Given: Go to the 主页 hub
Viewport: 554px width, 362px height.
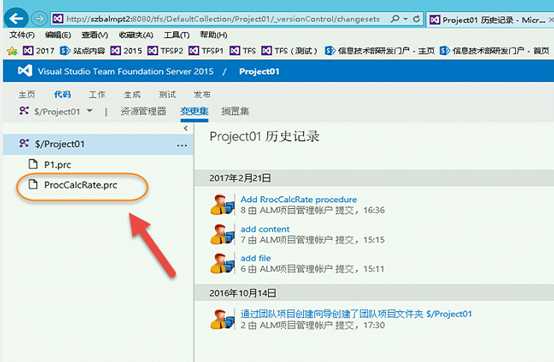Looking at the screenshot, I should point(26,94).
